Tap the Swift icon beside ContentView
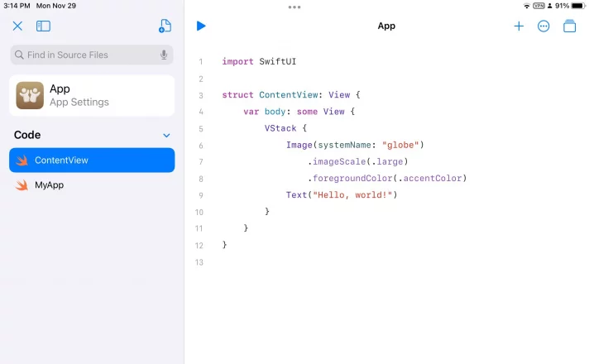Screen dimensions: 589x364 tap(22, 160)
